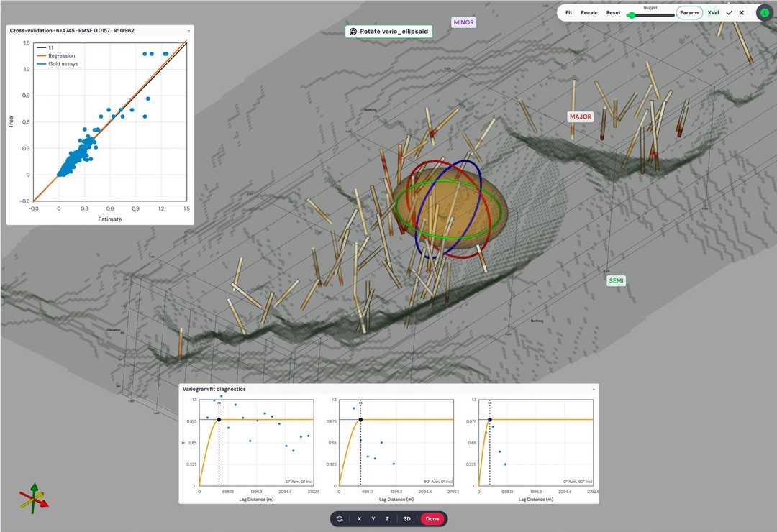Image resolution: width=777 pixels, height=532 pixels.
Task: Click the Cross-validation panel title
Action: (72, 31)
